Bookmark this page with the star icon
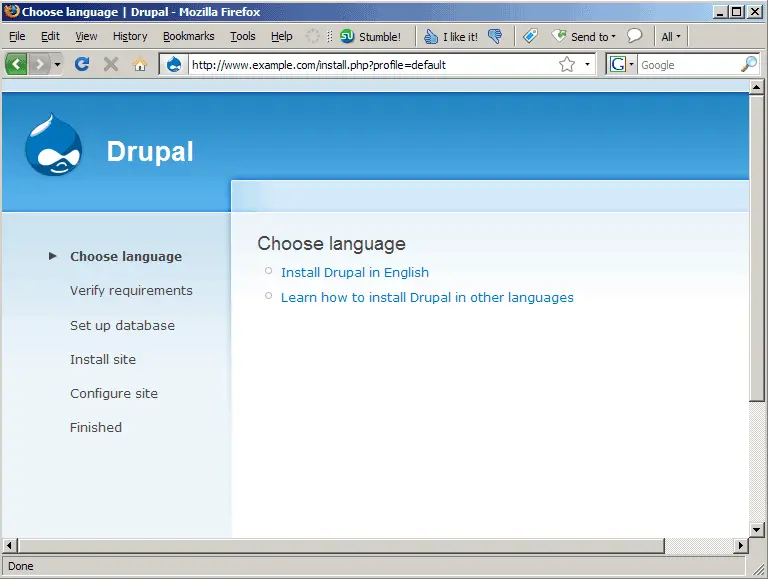 (567, 64)
